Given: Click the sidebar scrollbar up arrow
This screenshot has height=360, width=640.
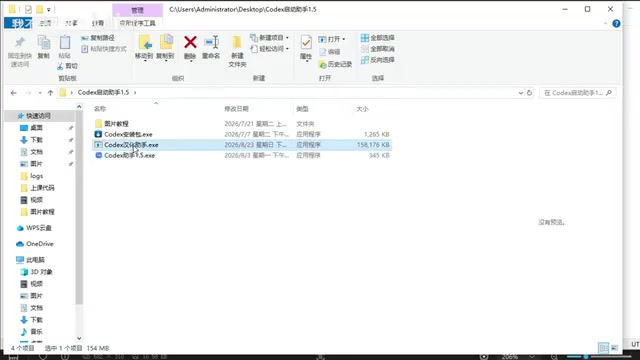Looking at the screenshot, I should [x=79, y=107].
